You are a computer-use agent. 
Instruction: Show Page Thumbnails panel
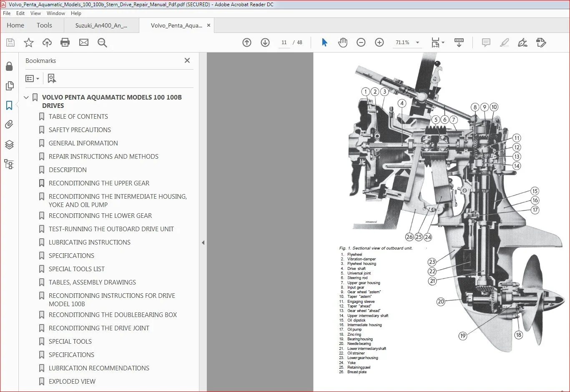click(x=9, y=86)
